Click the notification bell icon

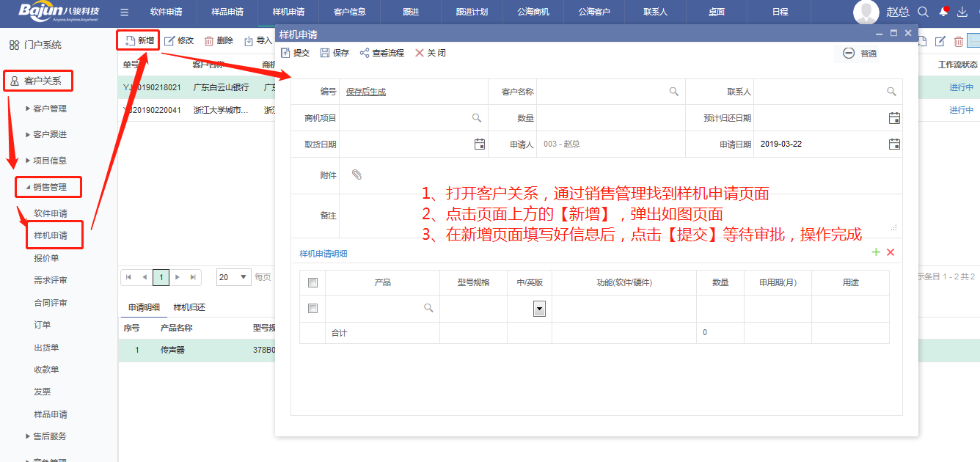(x=943, y=12)
